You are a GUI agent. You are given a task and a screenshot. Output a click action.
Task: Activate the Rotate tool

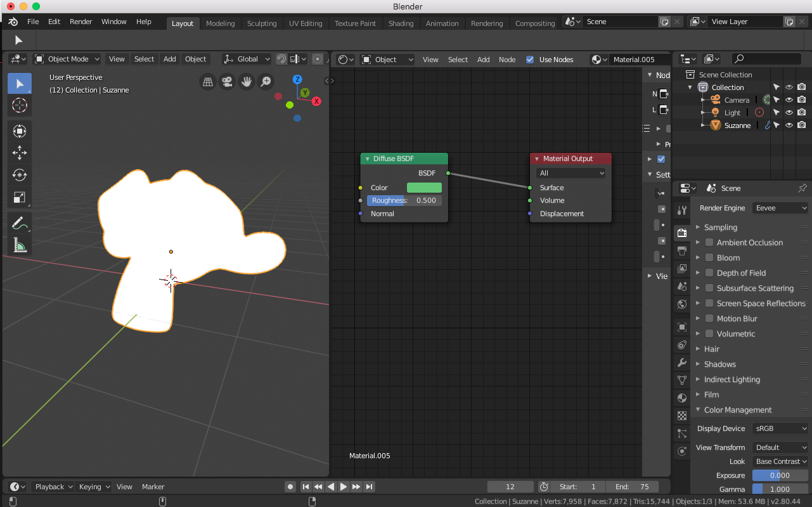click(20, 174)
